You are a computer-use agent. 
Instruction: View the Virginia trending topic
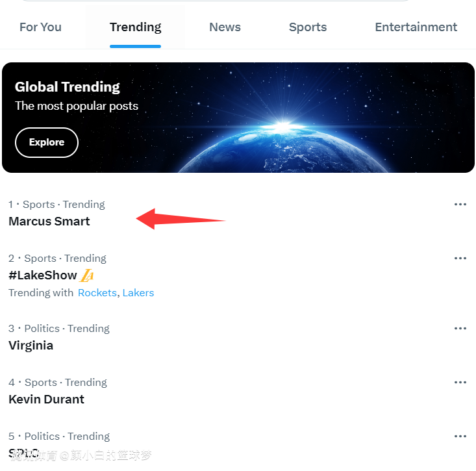[31, 346]
